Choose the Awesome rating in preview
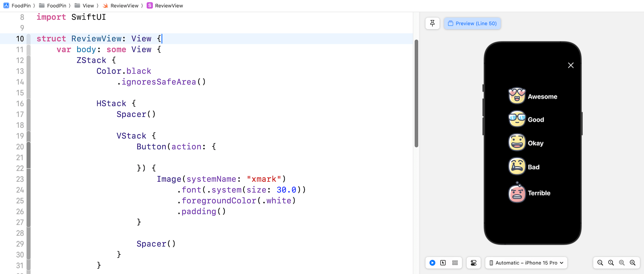This screenshot has height=274, width=644. (x=533, y=96)
